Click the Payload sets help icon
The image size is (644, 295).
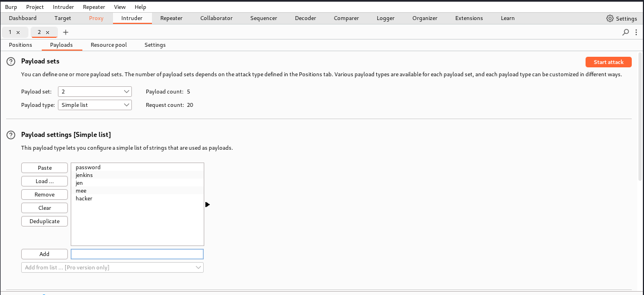coord(11,61)
